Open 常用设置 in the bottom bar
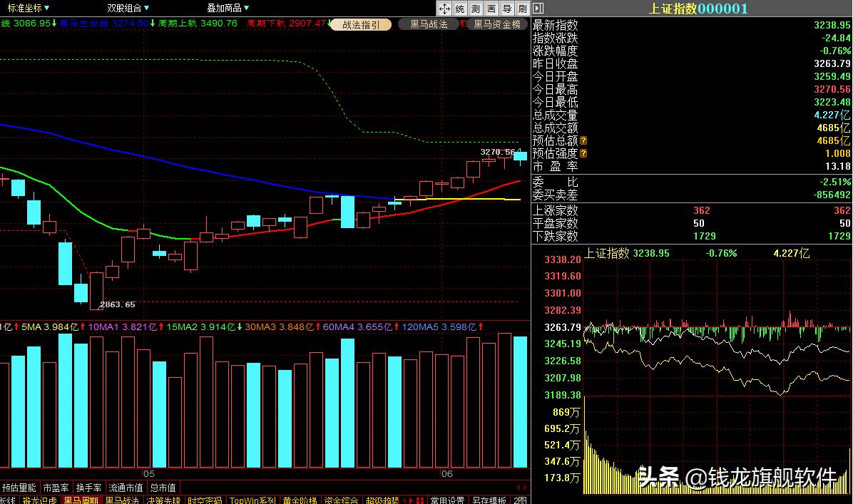Screen dimensions: 853x504 point(446,500)
